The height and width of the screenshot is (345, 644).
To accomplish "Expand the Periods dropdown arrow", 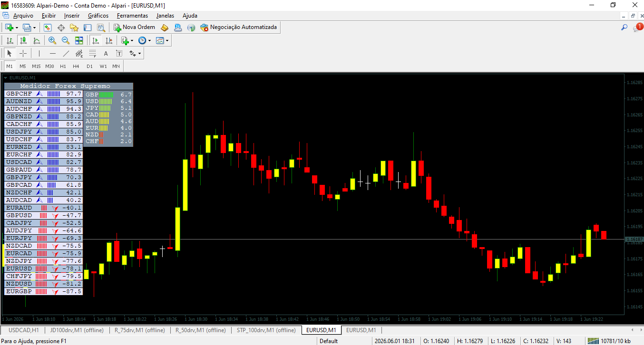I will (x=149, y=41).
